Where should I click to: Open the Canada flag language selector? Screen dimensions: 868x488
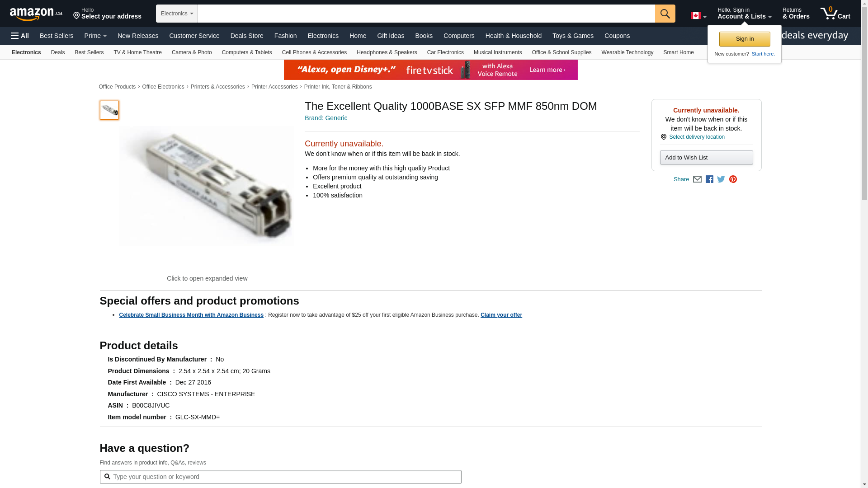click(698, 16)
